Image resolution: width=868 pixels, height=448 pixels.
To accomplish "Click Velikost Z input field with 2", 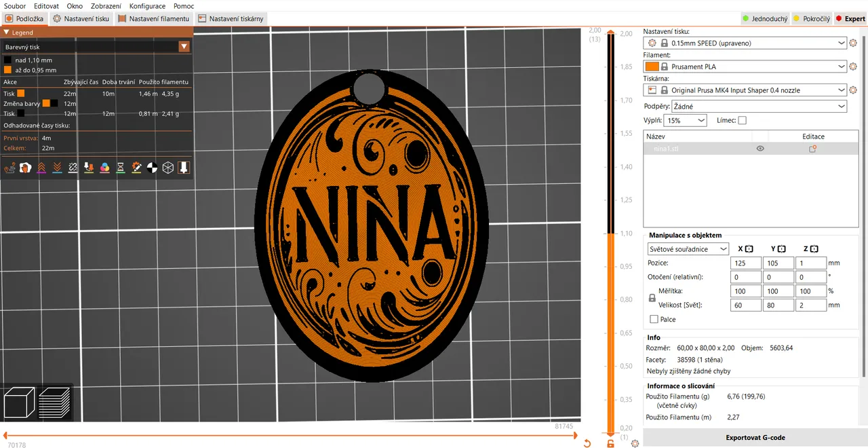I will coord(811,305).
